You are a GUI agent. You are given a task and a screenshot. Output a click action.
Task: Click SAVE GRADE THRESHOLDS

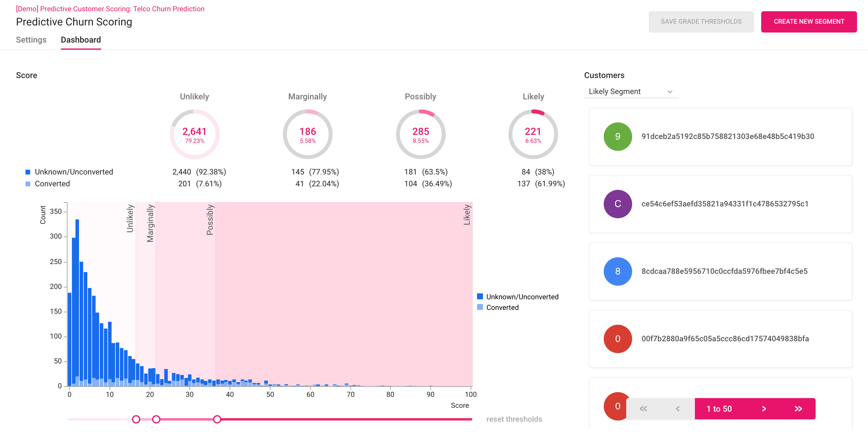pyautogui.click(x=701, y=22)
